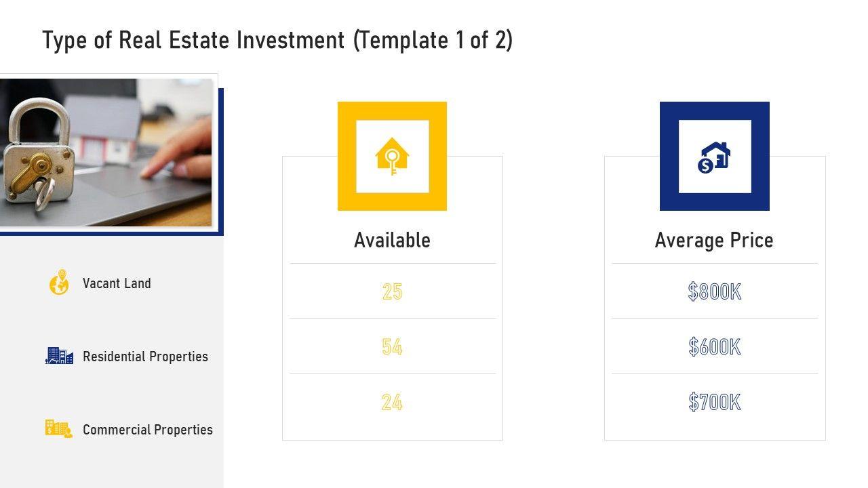Image resolution: width=868 pixels, height=488 pixels.
Task: Click the Vacant Land globe icon
Action: [60, 283]
